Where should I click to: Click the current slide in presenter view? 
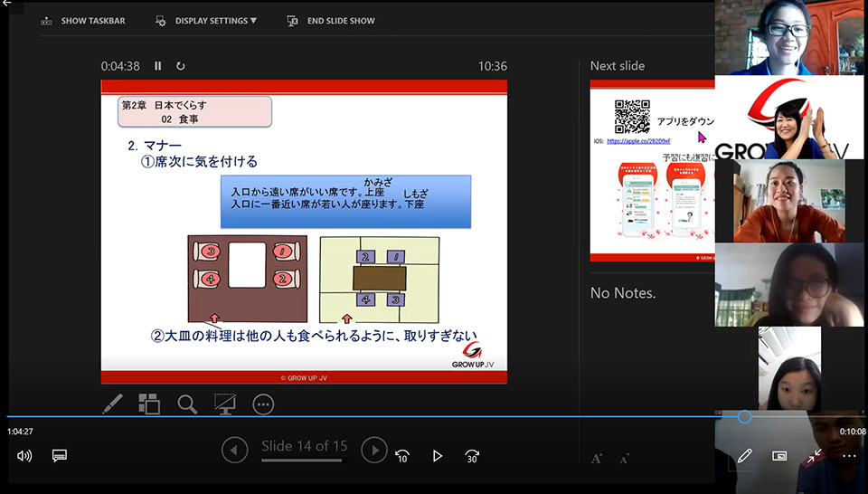[x=304, y=232]
